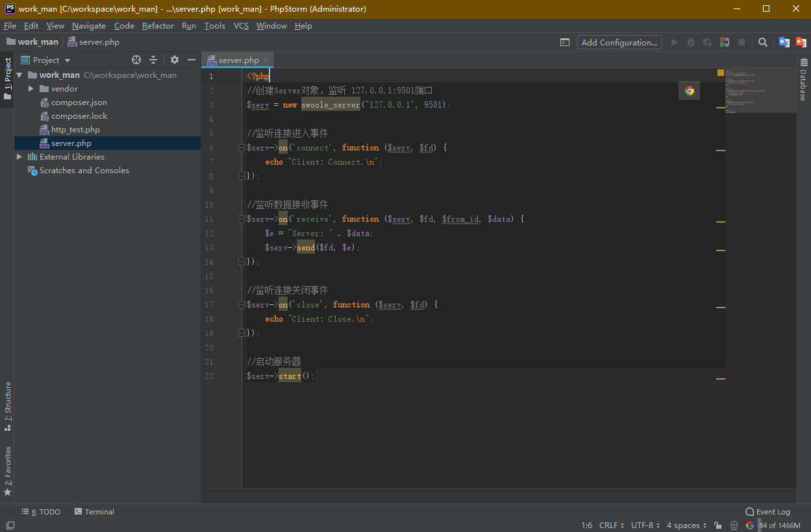Change 4 spaces indent setting
This screenshot has width=811, height=532.
[687, 526]
